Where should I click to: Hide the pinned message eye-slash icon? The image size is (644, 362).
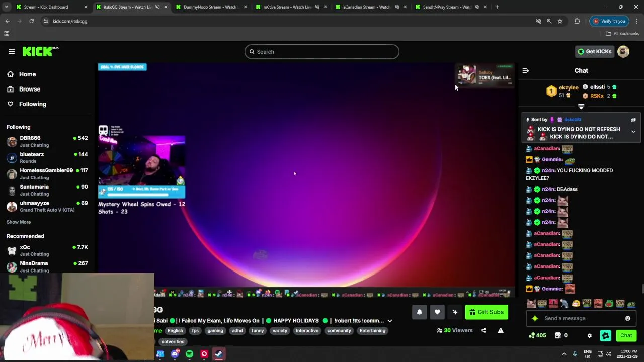[633, 120]
